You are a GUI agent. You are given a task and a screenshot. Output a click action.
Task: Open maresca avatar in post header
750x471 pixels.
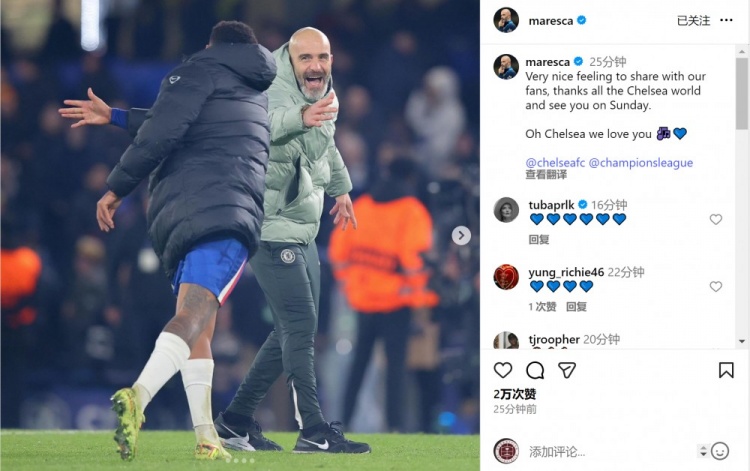[506, 20]
